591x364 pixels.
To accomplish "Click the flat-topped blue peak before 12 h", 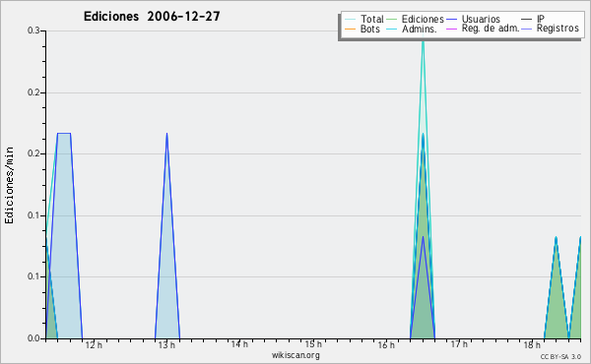I will pyautogui.click(x=64, y=235).
